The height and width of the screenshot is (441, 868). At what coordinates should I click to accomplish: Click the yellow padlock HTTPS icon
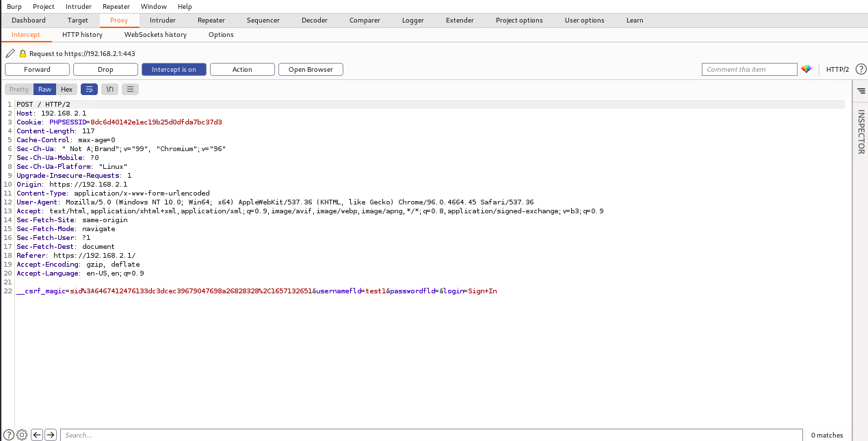23,53
